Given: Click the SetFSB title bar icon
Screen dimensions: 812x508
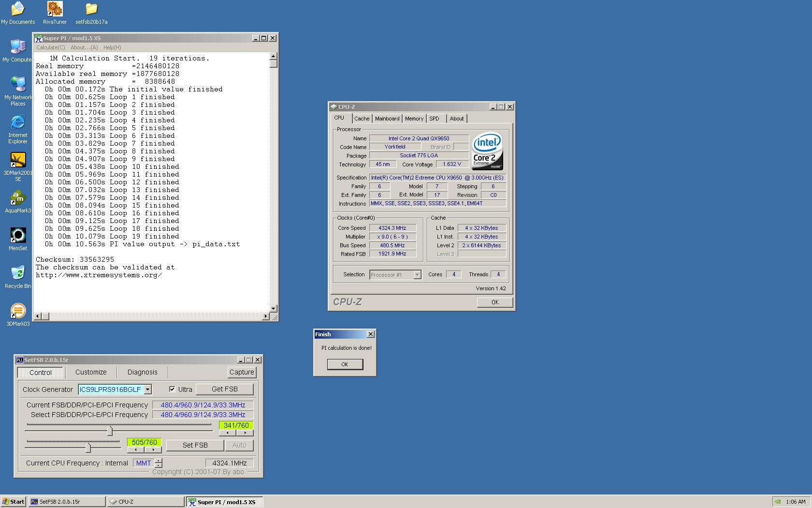Looking at the screenshot, I should [20, 360].
